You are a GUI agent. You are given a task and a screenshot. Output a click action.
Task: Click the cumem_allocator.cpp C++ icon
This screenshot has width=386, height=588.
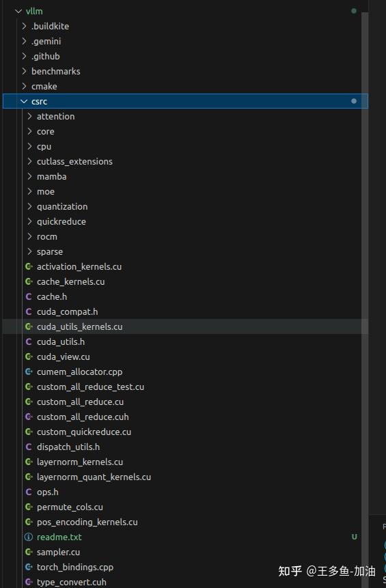[x=29, y=372]
